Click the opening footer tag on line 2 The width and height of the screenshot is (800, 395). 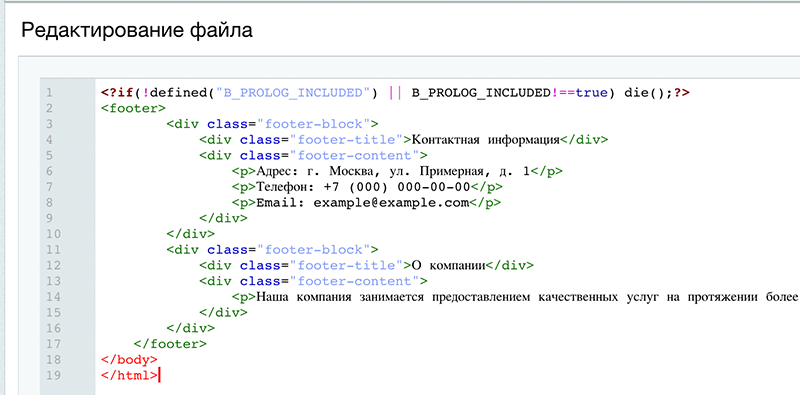[x=133, y=108]
